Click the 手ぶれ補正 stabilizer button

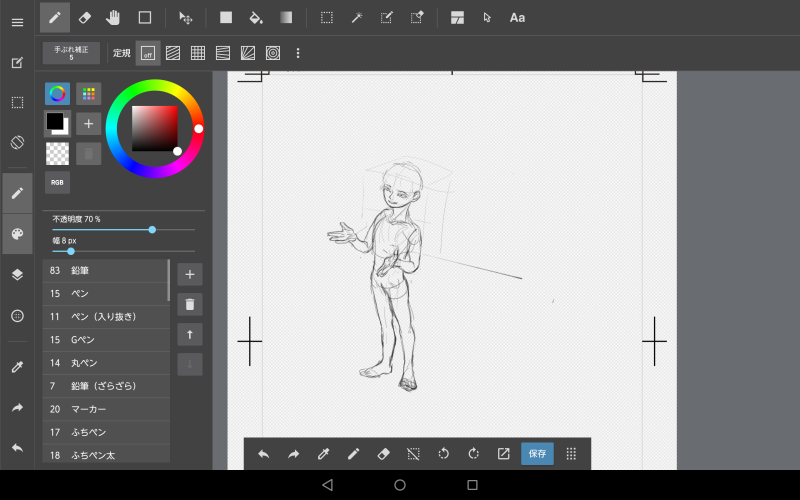coord(71,53)
